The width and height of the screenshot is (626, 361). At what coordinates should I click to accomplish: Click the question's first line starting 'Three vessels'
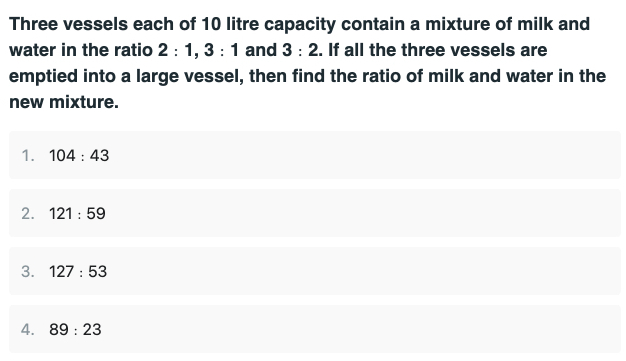299,24
